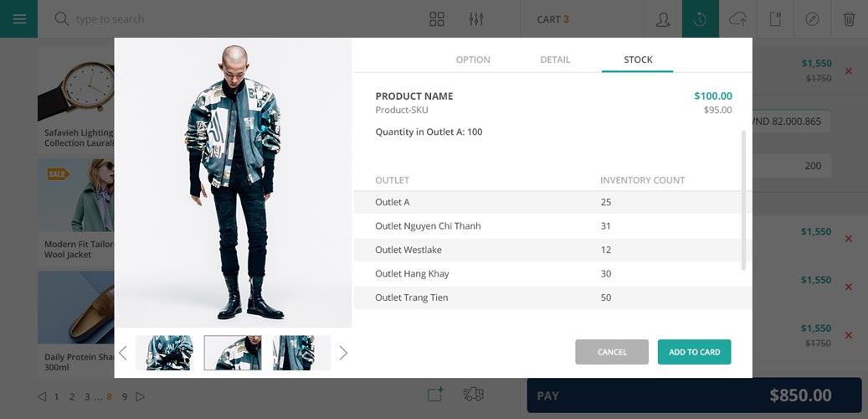Screen dimensions: 868x419
Task: Click the stock list scrollbar
Action: 743,200
